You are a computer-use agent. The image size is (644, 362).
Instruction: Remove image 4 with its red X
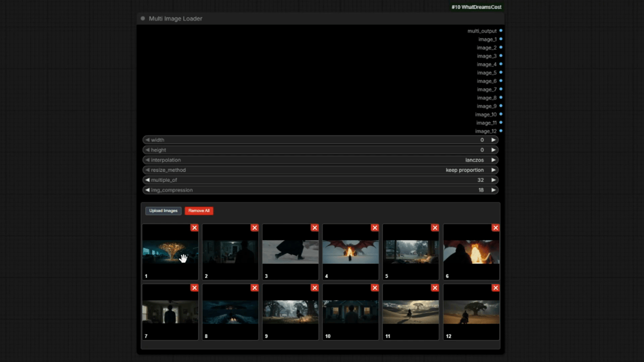point(375,228)
